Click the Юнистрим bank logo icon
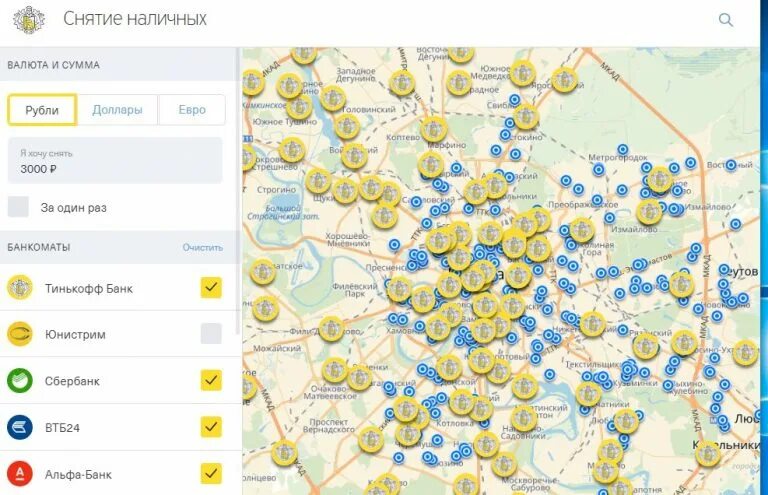The image size is (768, 495). click(x=20, y=334)
